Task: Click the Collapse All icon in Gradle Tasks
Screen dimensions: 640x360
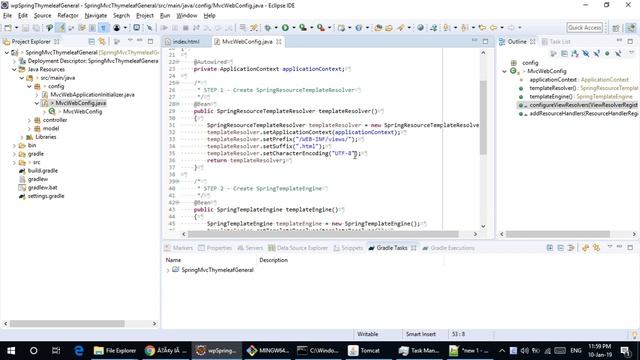Action: [560, 248]
